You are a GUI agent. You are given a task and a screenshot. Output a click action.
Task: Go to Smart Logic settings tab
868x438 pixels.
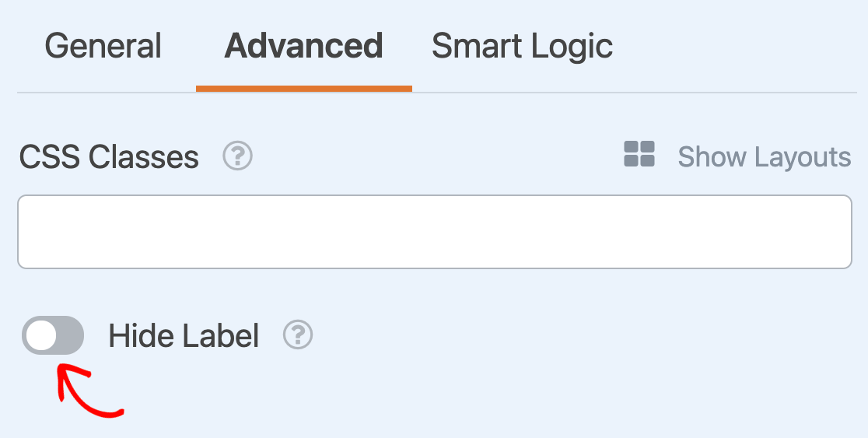(522, 47)
